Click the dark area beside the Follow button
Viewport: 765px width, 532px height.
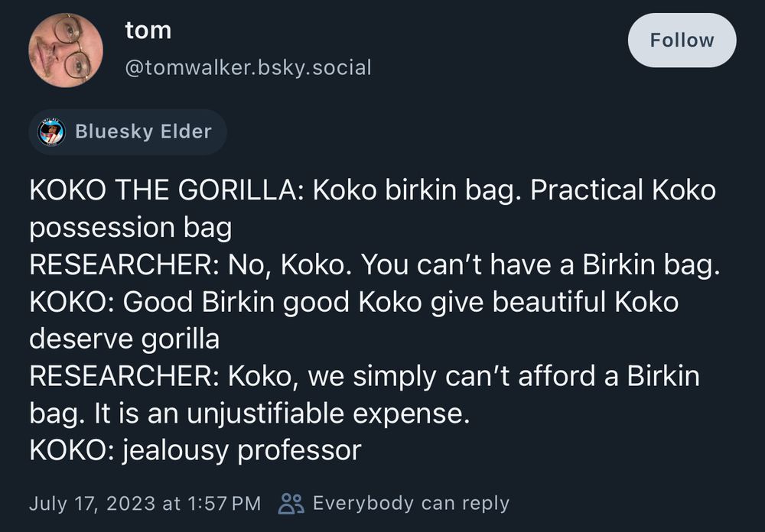tap(535, 40)
